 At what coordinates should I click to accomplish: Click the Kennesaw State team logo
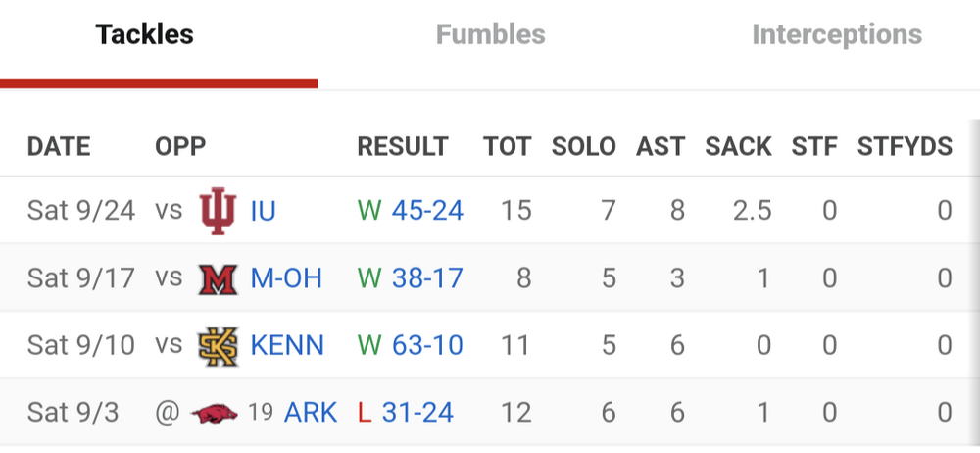(x=218, y=345)
